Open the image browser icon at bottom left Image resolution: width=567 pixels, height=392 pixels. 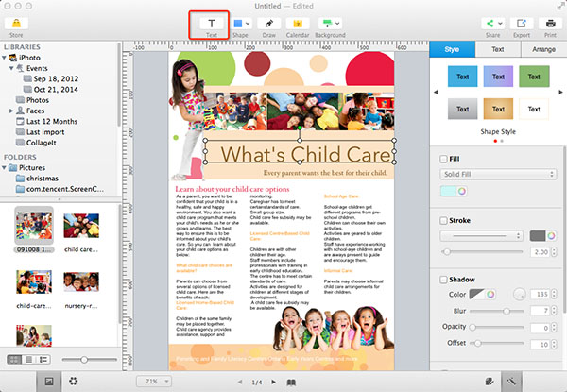pos(49,382)
